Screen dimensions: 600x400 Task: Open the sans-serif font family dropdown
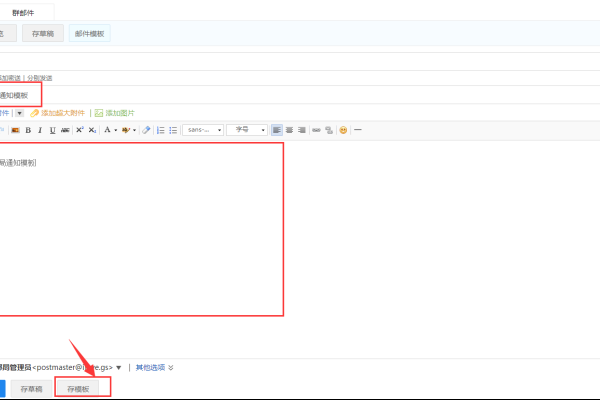[x=201, y=130]
